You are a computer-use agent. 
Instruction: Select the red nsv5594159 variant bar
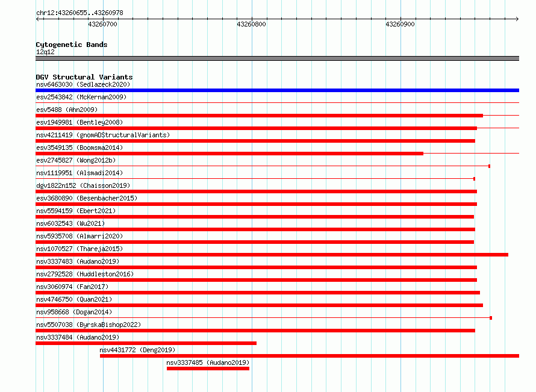[x=255, y=217]
